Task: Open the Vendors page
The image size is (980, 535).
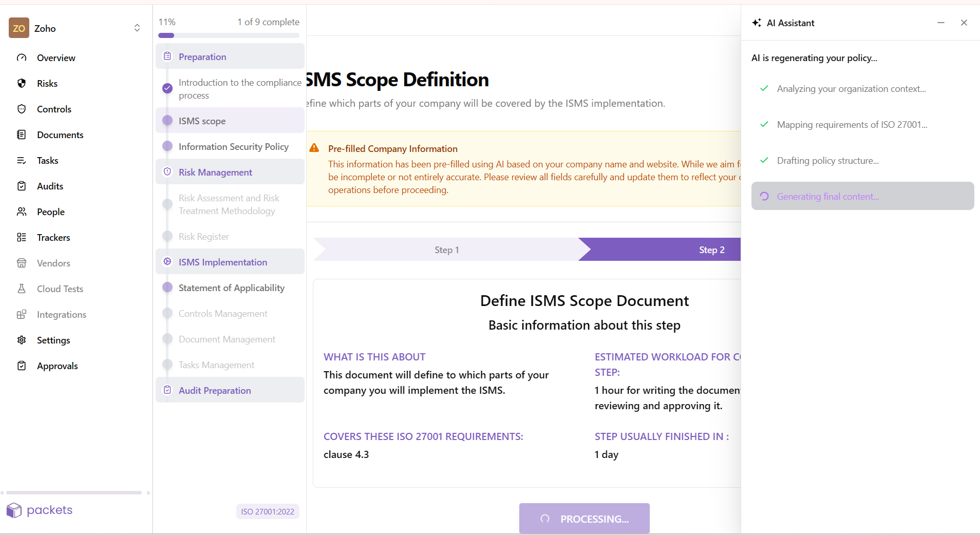Action: tap(53, 263)
